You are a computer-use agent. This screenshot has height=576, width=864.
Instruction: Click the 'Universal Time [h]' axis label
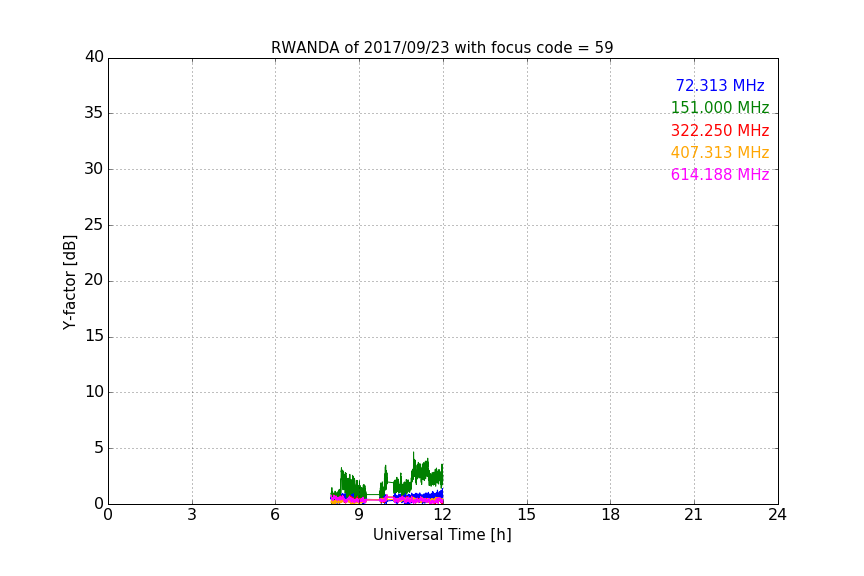pyautogui.click(x=442, y=535)
